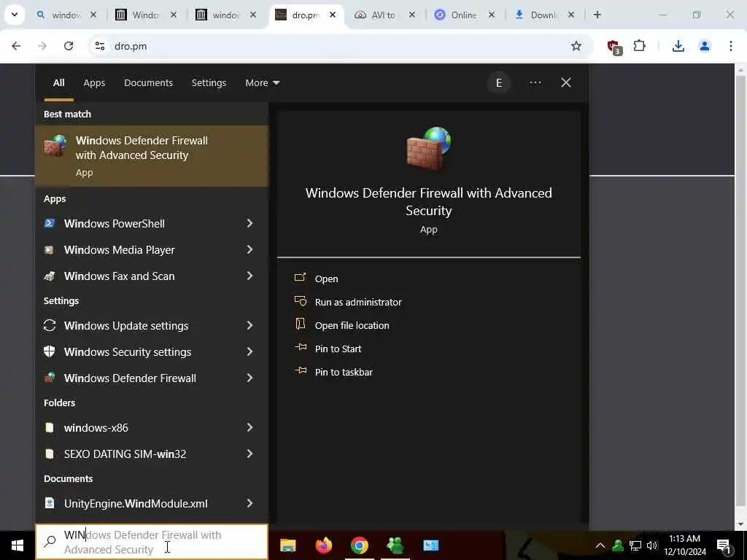Expand Windows Fax and Scan arrow
Screen dimensions: 747x560
(x=249, y=276)
